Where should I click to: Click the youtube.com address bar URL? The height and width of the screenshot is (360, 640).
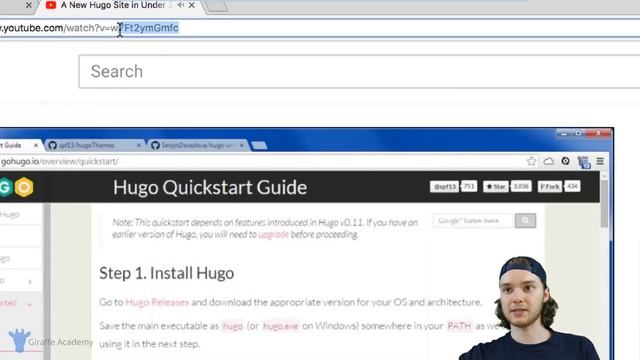coord(89,28)
